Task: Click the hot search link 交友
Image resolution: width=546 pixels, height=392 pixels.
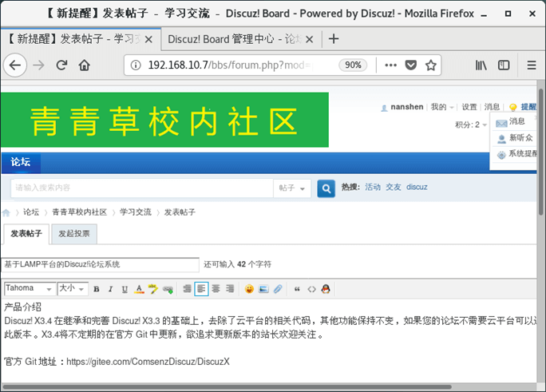Action: coord(394,187)
